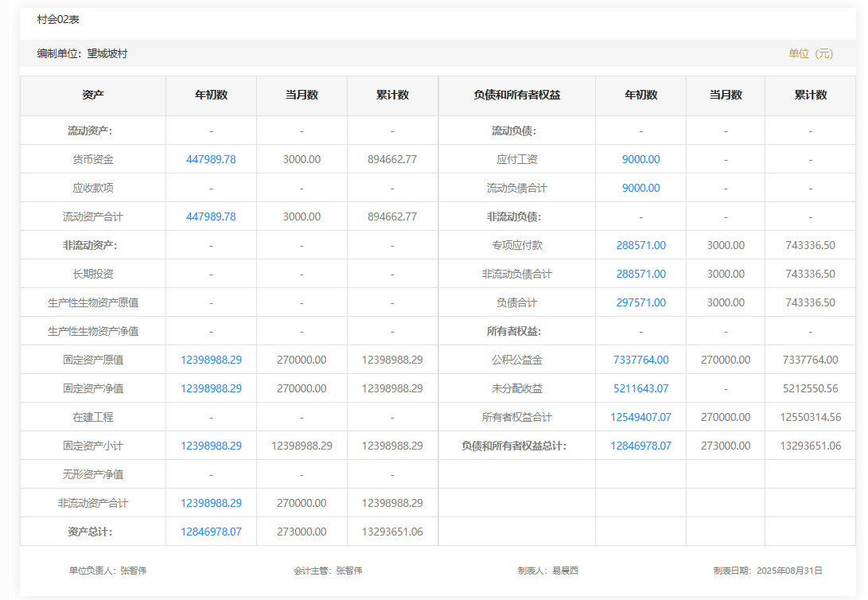868x600 pixels.
Task: Select 固定资产净值 年初数 blue amount
Action: tap(211, 388)
